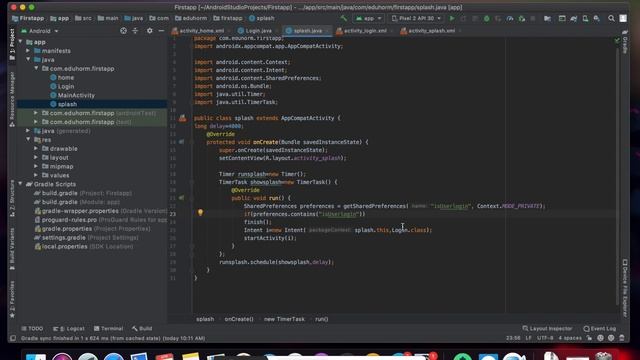This screenshot has height=360, width=640.
Task: Open local.properties file in tree
Action: click(64, 247)
